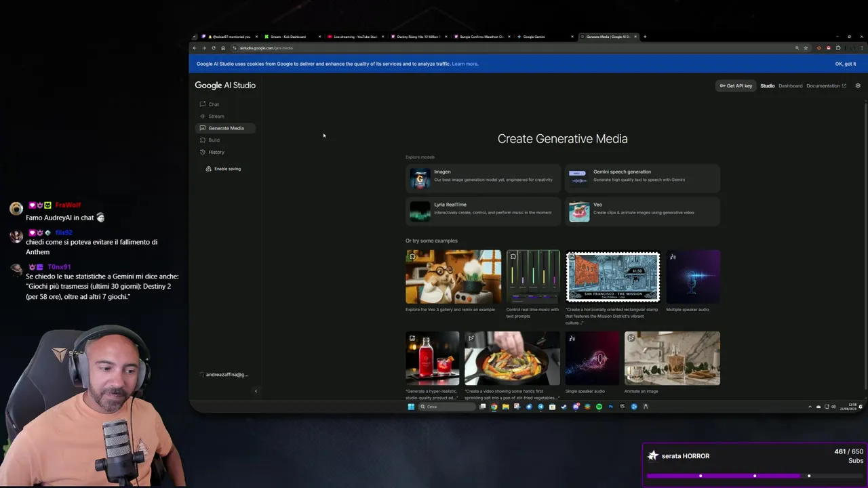Open File Explorer from the taskbar

tap(506, 407)
